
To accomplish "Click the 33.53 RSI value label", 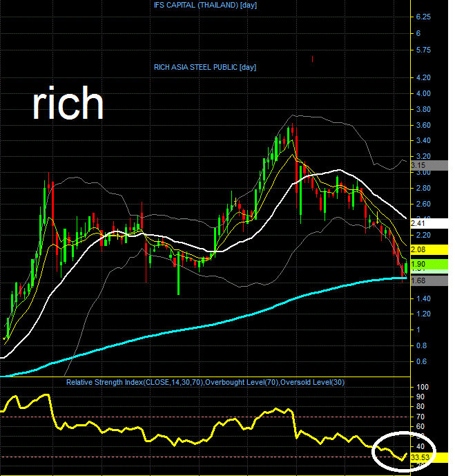I will [429, 457].
